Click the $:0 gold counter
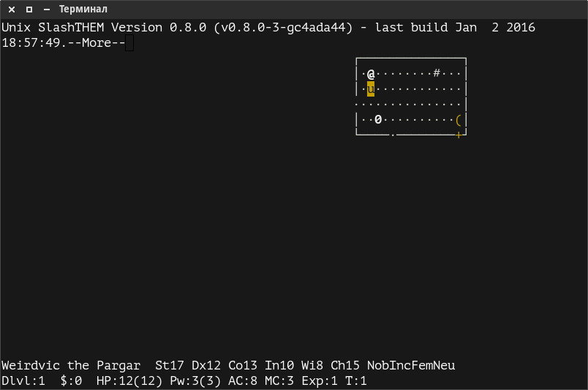588x390 pixels. tap(71, 381)
